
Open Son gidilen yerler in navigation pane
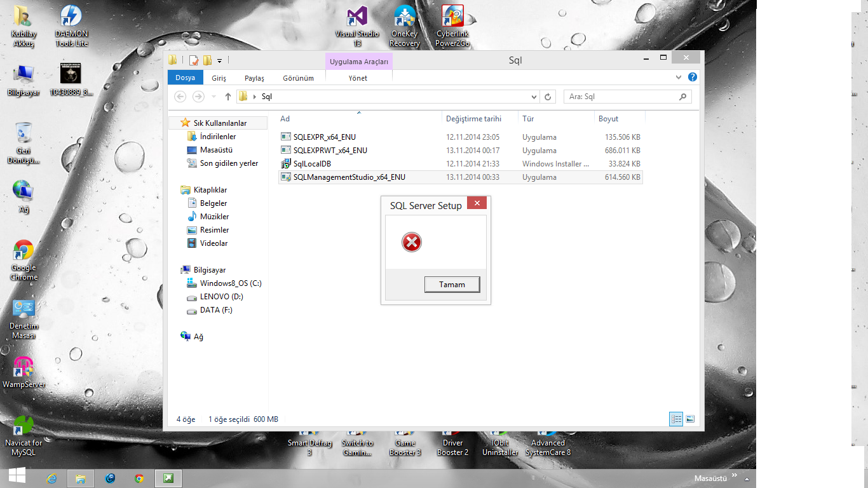coord(222,163)
